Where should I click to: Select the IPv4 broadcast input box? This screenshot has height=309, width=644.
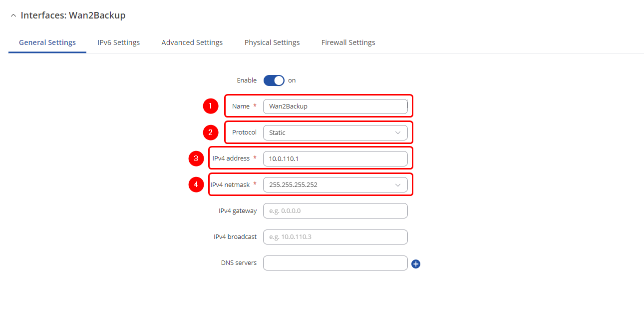tap(334, 236)
